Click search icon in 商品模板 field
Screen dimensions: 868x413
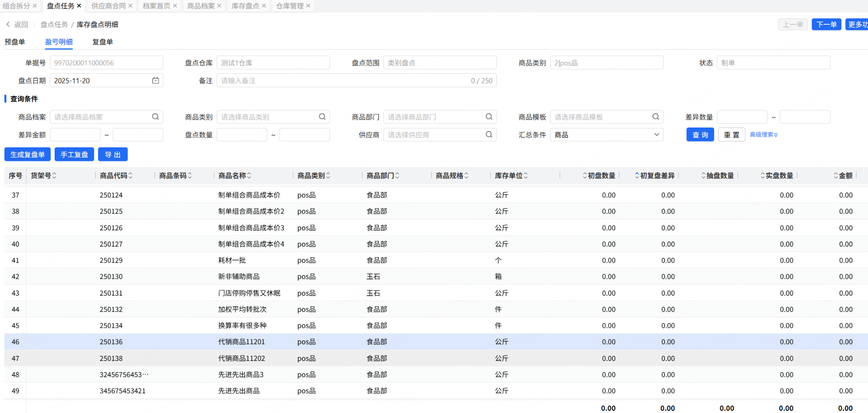(x=656, y=117)
